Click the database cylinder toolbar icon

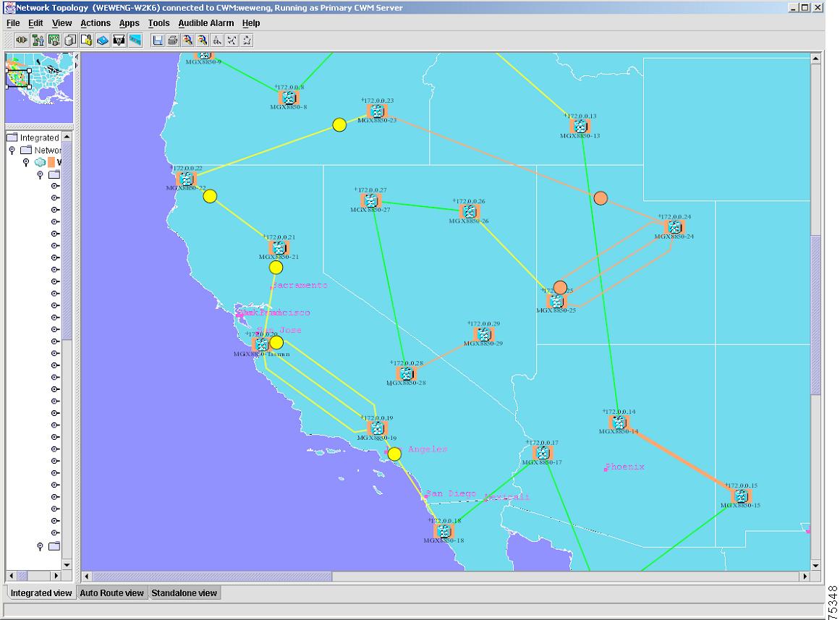tap(70, 41)
